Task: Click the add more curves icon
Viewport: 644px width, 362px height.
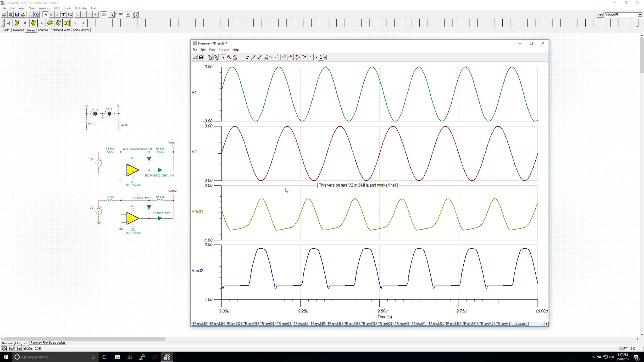Action: click(x=298, y=58)
